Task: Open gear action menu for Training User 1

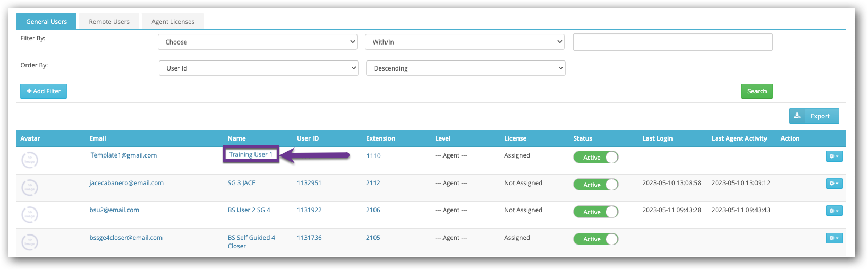Action: pos(834,156)
